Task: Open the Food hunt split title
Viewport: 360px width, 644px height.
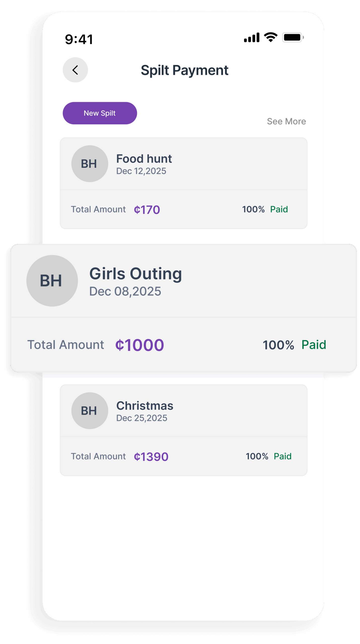Action: [144, 159]
